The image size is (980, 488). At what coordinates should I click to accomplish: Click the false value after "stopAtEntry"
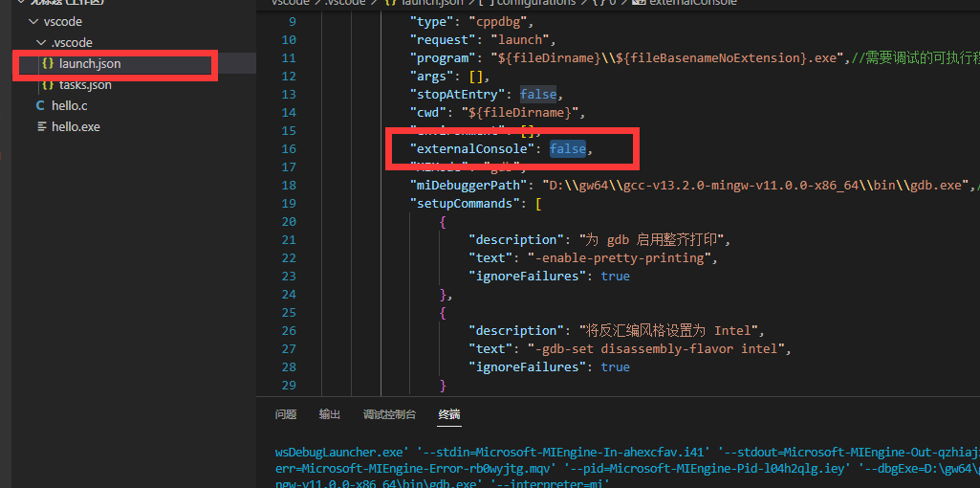pos(538,95)
